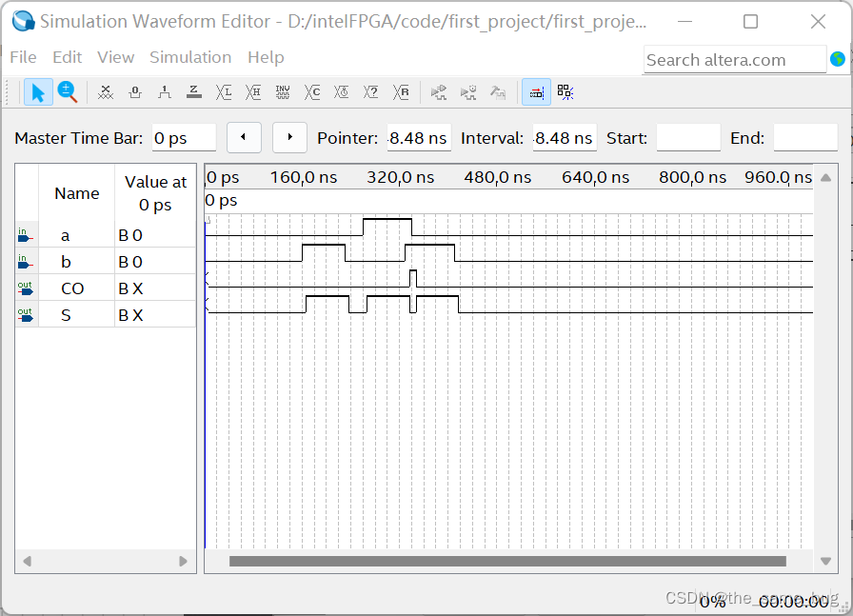Open the Edit menu
853x616 pixels.
click(x=67, y=57)
